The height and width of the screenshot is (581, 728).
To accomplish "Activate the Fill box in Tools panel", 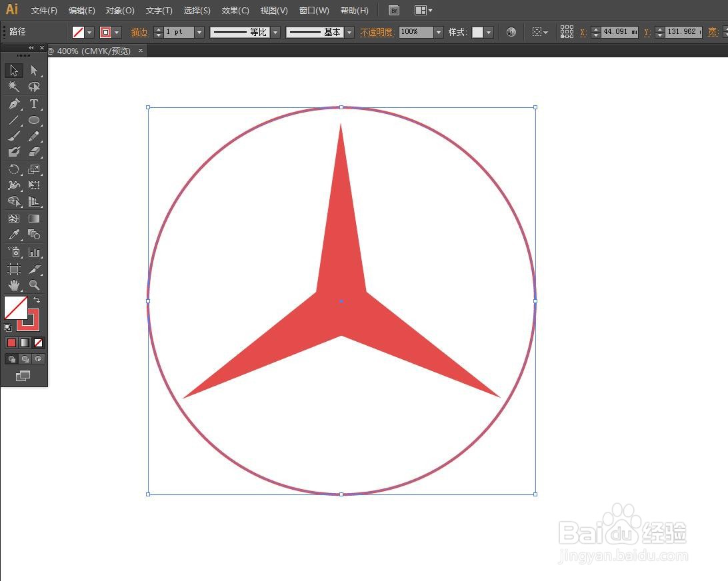I will point(15,308).
